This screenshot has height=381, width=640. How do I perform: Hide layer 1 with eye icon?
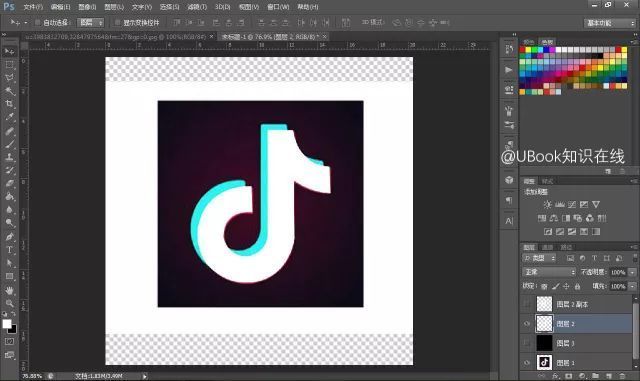click(527, 363)
